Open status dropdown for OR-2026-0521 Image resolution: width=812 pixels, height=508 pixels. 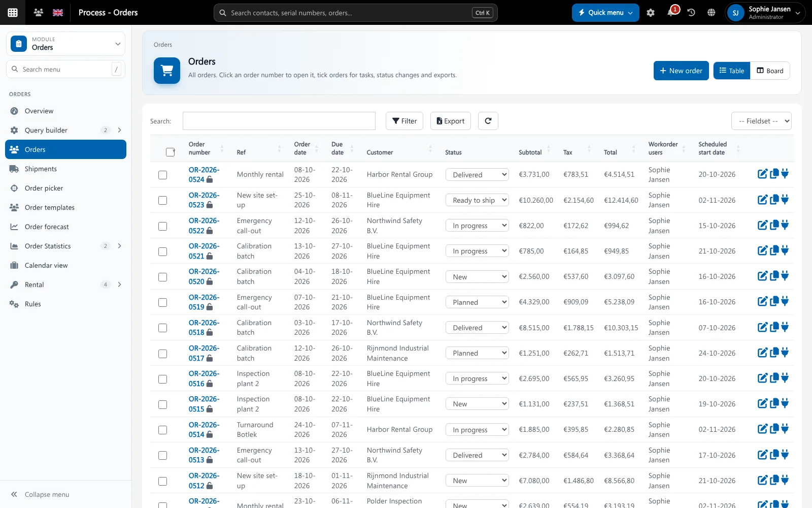click(x=477, y=251)
